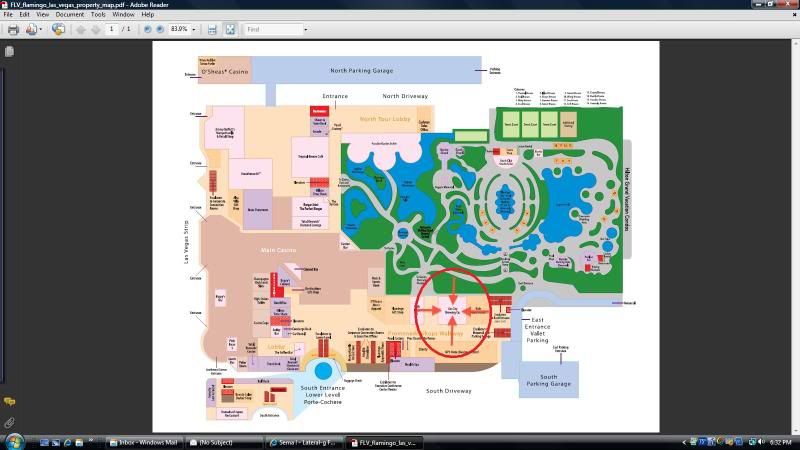Open the Comments panel icon in sidebar

[9, 402]
